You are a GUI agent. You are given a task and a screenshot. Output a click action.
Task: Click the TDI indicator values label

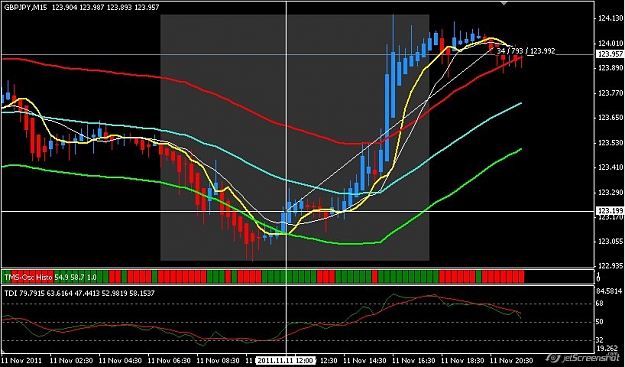coord(79,293)
